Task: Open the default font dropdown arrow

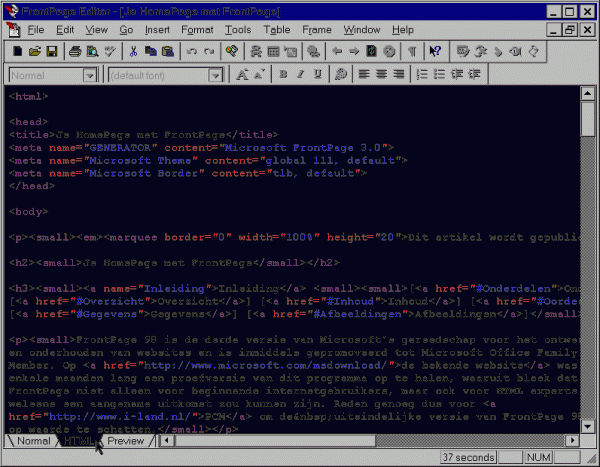Action: 215,75
